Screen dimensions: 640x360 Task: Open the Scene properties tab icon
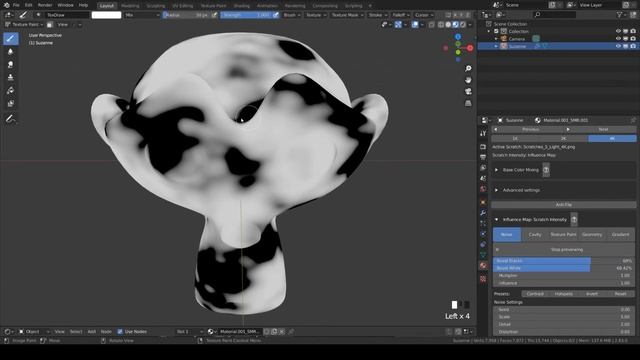tap(483, 178)
